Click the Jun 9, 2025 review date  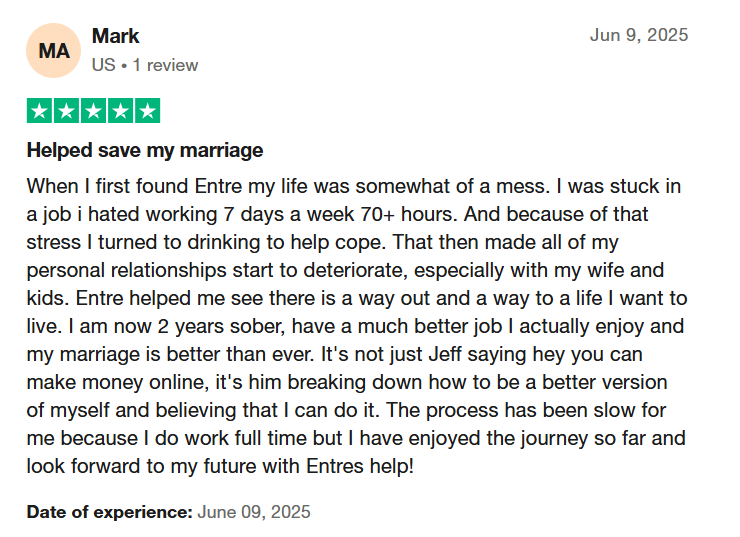click(639, 35)
